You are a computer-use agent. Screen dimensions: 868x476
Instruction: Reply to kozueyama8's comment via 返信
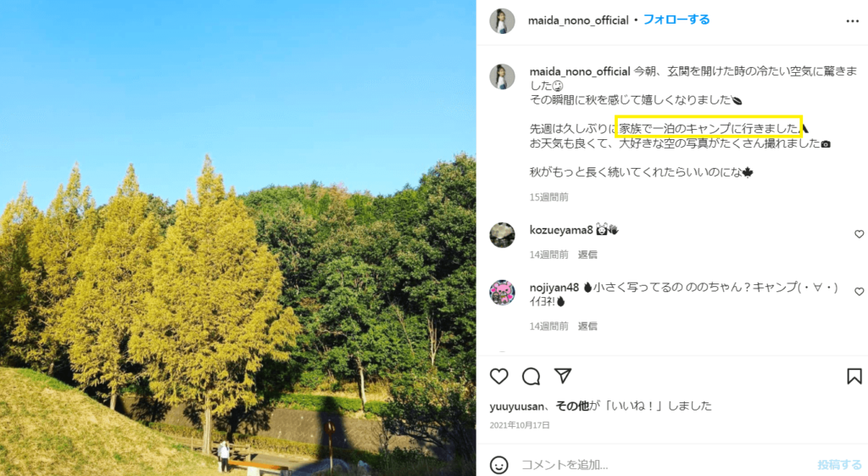pos(587,255)
